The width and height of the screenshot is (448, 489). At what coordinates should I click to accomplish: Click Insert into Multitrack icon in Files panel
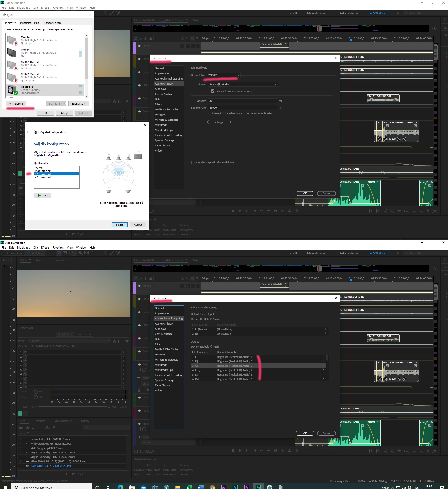(x=47, y=427)
